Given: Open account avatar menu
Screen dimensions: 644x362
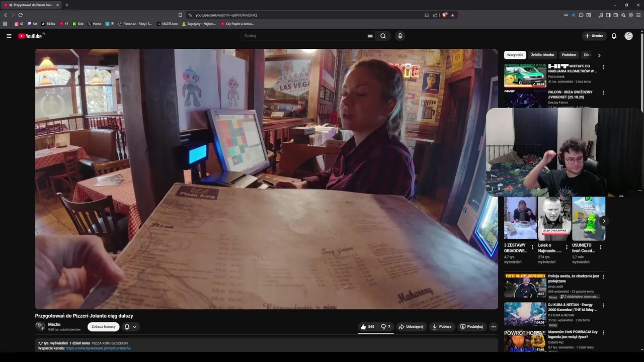Looking at the screenshot, I should coord(628,36).
